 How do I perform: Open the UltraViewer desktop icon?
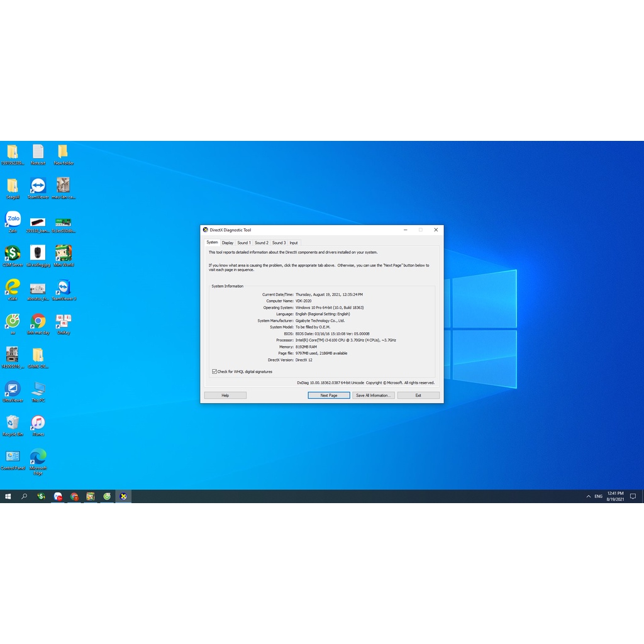[13, 389]
